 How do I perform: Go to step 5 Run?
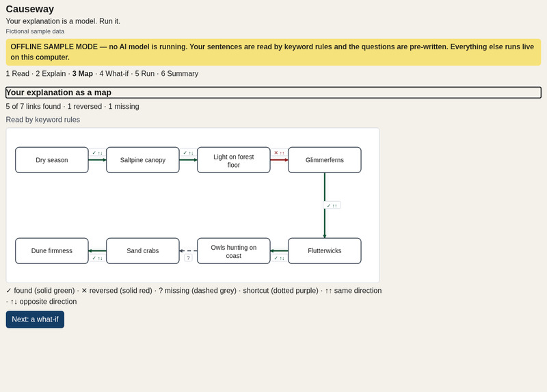pos(145,74)
